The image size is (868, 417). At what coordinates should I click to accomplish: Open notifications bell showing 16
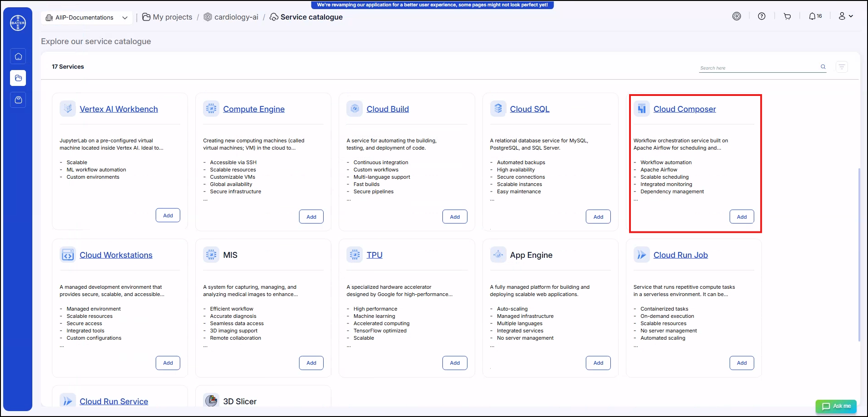coord(815,16)
